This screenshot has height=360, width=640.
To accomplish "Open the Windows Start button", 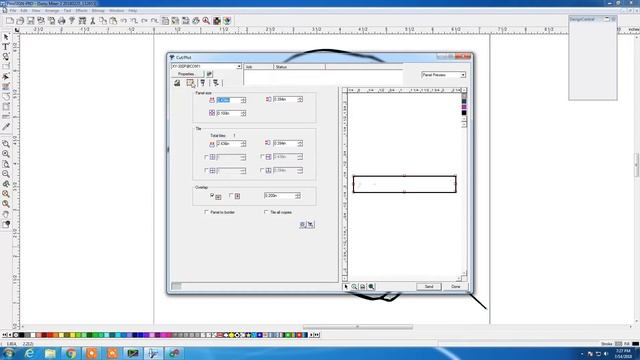I will click(x=9, y=353).
